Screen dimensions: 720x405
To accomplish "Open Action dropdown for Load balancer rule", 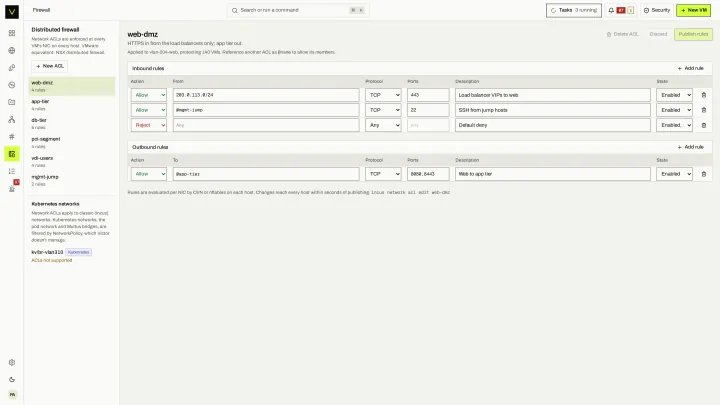I will [149, 95].
